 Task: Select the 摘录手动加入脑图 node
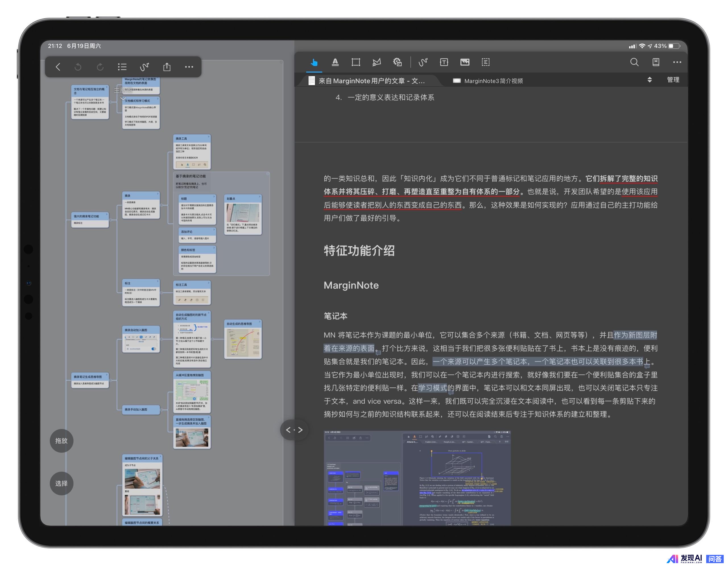pyautogui.click(x=141, y=409)
